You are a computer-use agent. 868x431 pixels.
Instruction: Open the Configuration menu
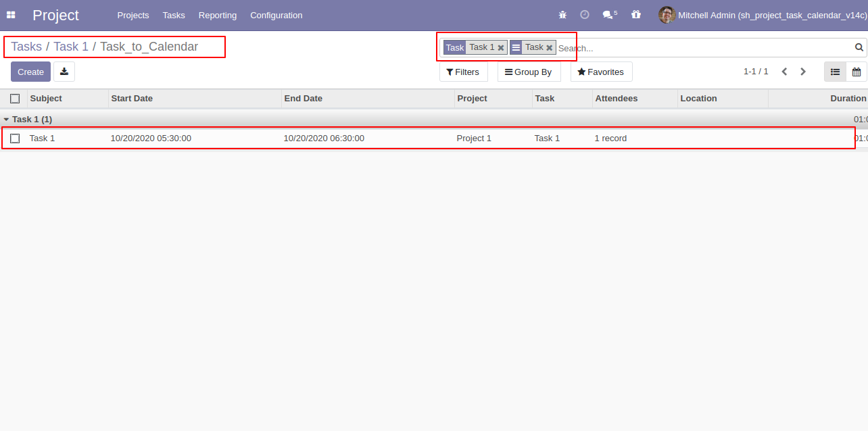(x=276, y=15)
